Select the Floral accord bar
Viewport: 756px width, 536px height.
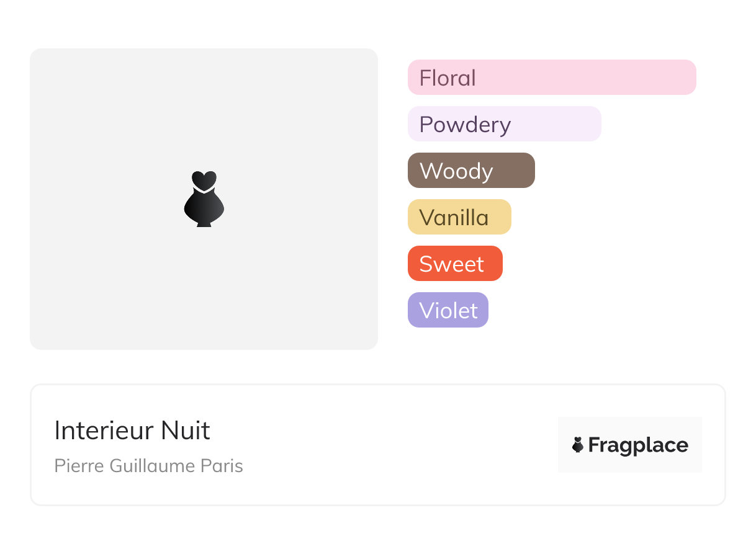(x=552, y=78)
